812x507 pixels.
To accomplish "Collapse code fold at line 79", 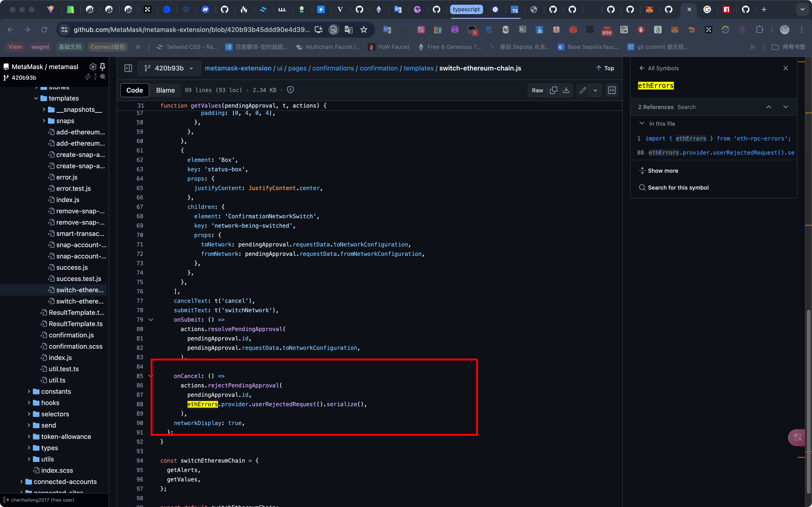I will 151,320.
